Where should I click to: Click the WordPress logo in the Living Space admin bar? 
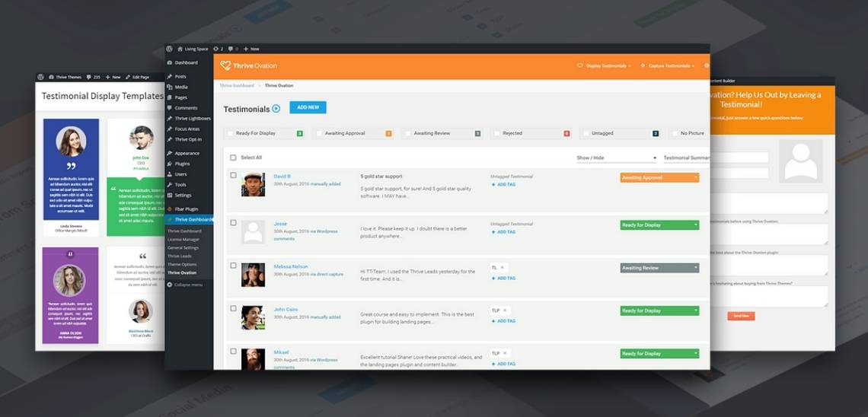coord(169,49)
